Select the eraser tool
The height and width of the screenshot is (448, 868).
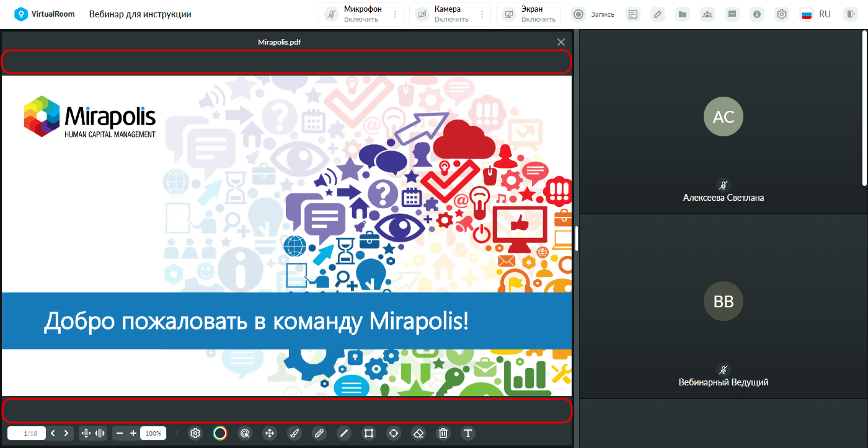[x=418, y=433]
